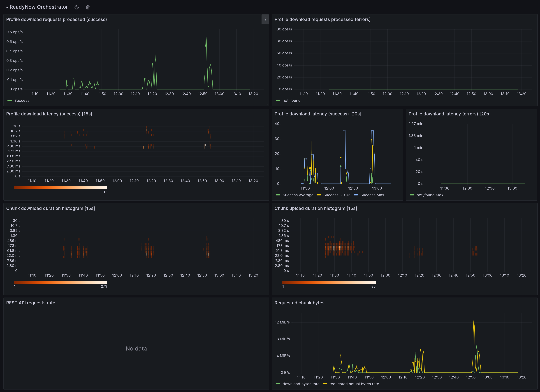
Task: Open the Chunk download duration histogram title menu
Action: 51,208
